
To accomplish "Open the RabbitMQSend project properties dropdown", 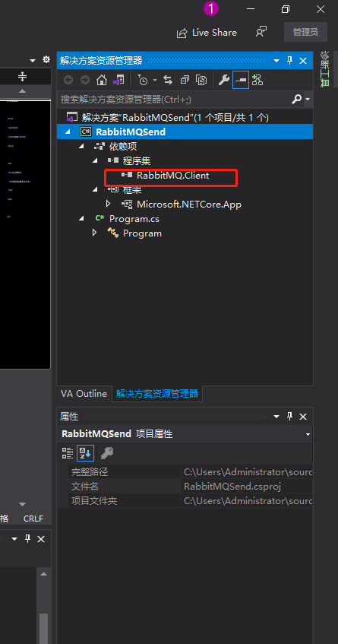I will 308,434.
